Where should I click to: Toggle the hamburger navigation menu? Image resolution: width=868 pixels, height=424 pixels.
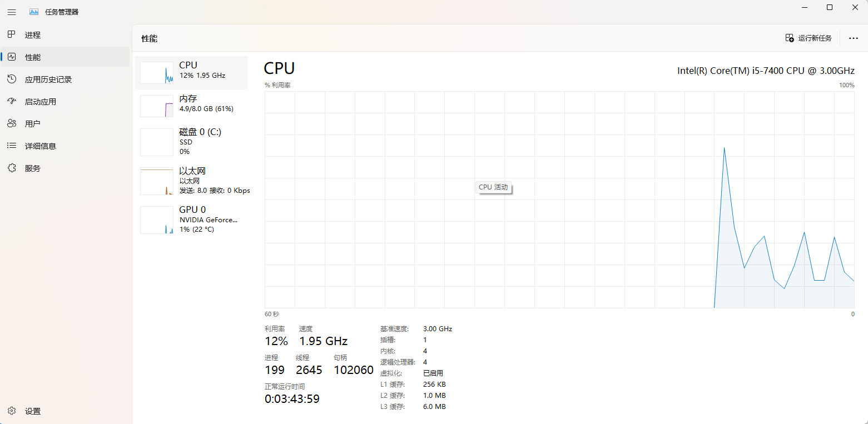click(12, 12)
